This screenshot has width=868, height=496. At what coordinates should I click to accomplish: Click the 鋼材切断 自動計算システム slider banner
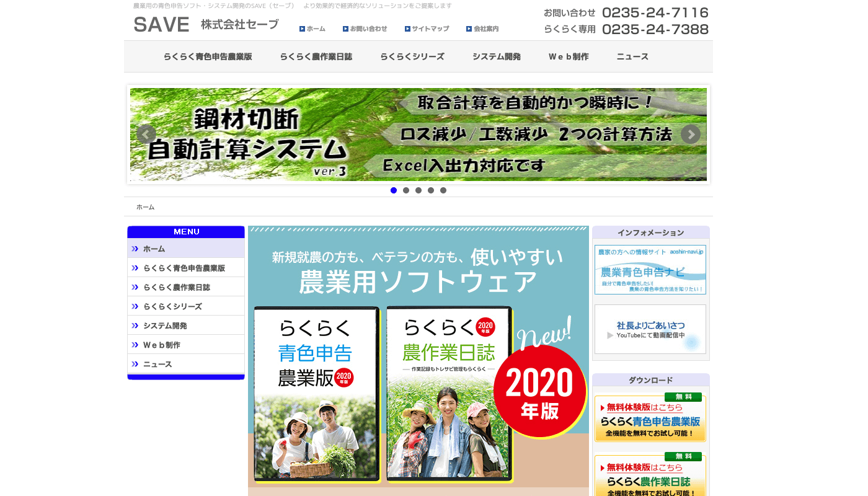[x=418, y=135]
